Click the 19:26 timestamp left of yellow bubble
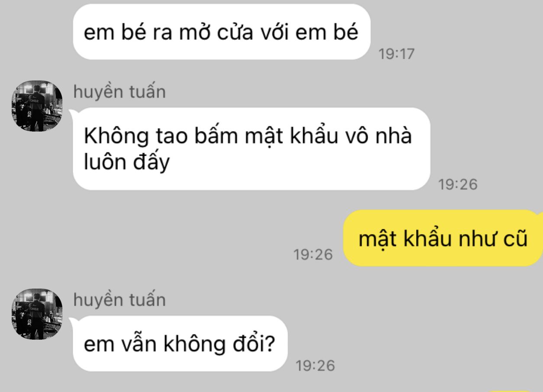Screen dimensions: 543x392 point(314,254)
